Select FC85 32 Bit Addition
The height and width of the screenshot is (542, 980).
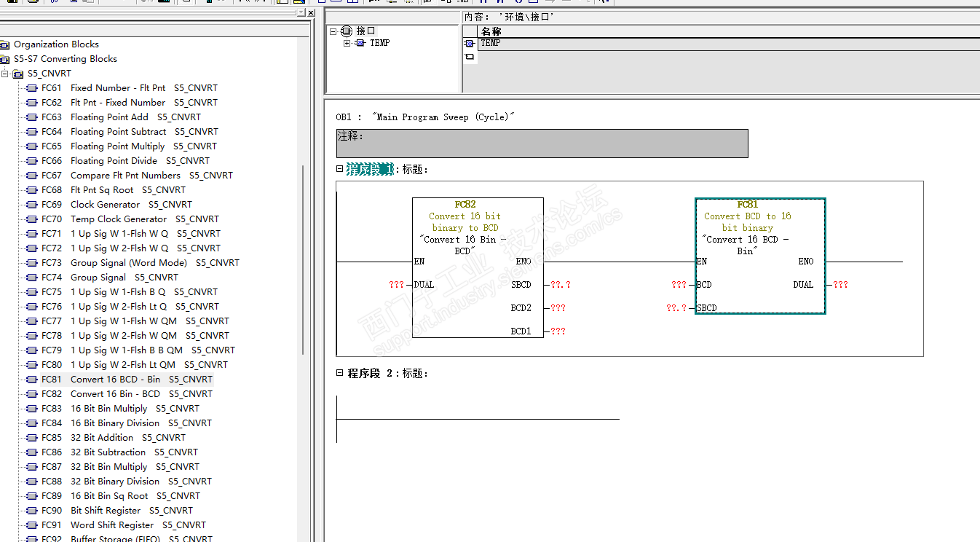(114, 438)
